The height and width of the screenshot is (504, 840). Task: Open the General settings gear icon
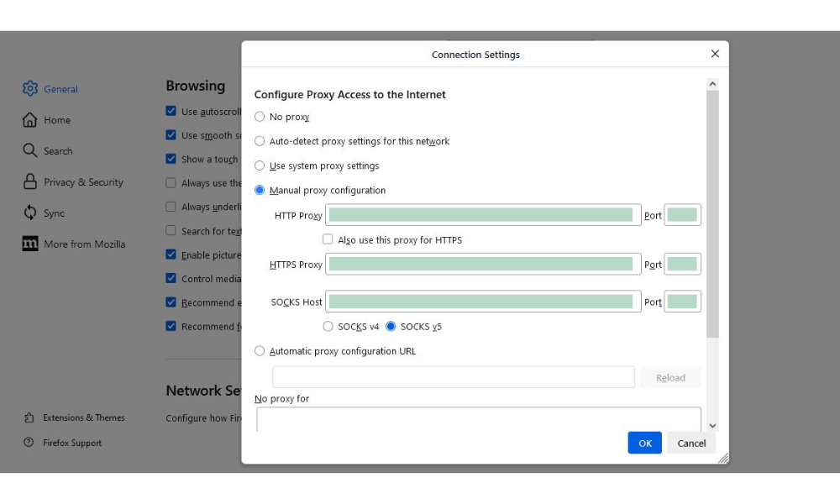[x=30, y=88]
